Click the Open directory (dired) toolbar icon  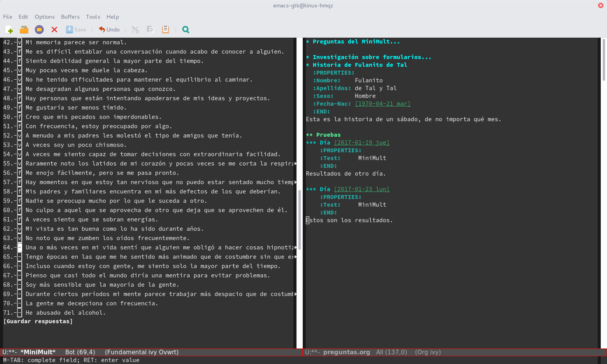[39, 30]
